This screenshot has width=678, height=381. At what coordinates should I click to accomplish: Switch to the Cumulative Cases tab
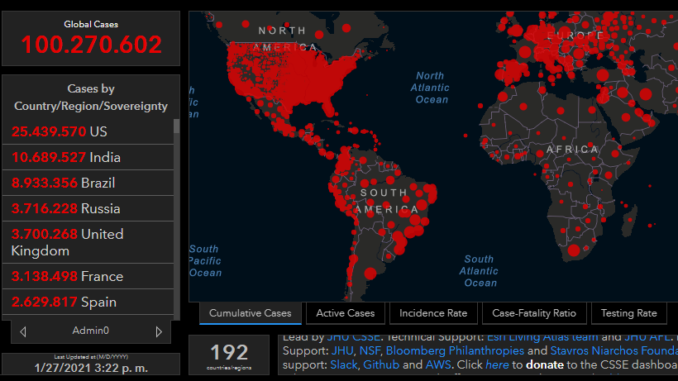coord(250,313)
